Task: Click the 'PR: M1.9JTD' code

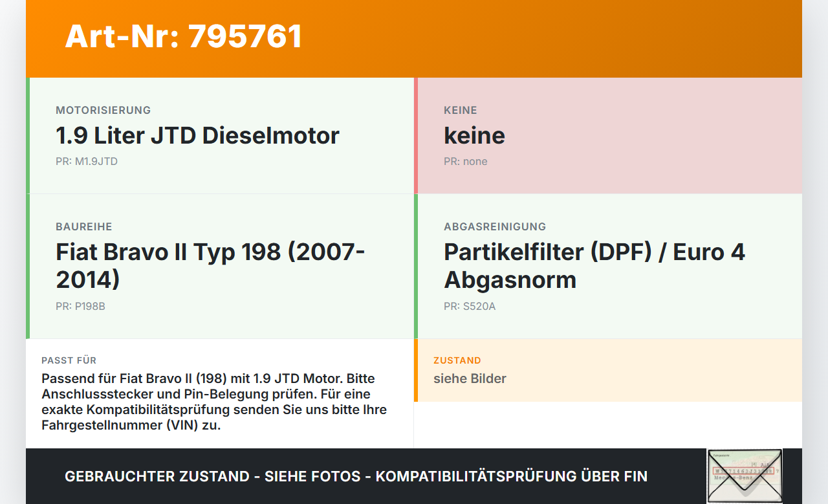Action: 87,161
